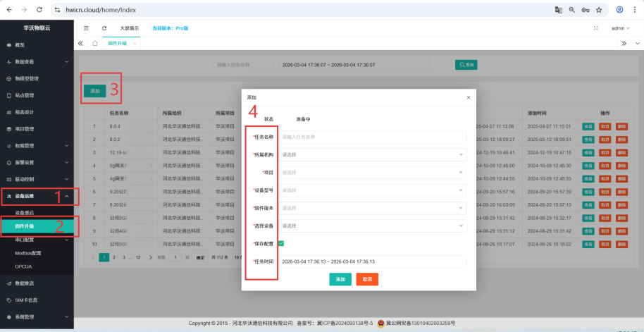The width and height of the screenshot is (644, 332).
Task: Click the 任务名称 input field in dialog
Action: point(373,137)
